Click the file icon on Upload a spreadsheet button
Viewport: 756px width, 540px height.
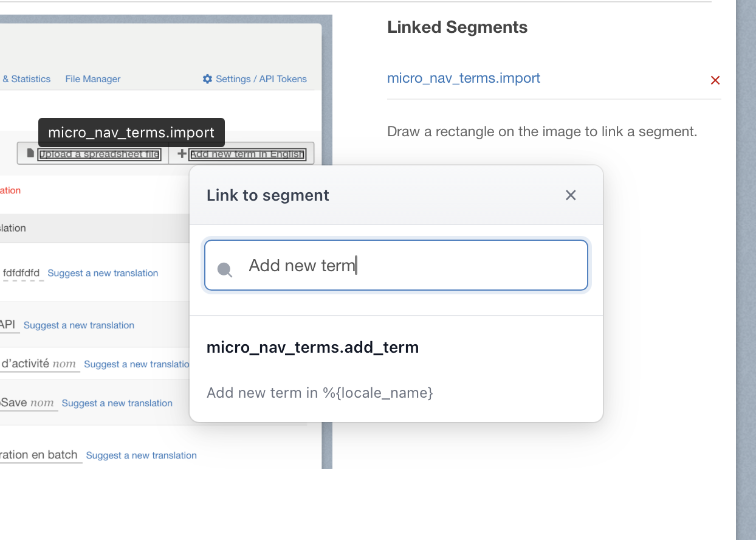click(30, 153)
